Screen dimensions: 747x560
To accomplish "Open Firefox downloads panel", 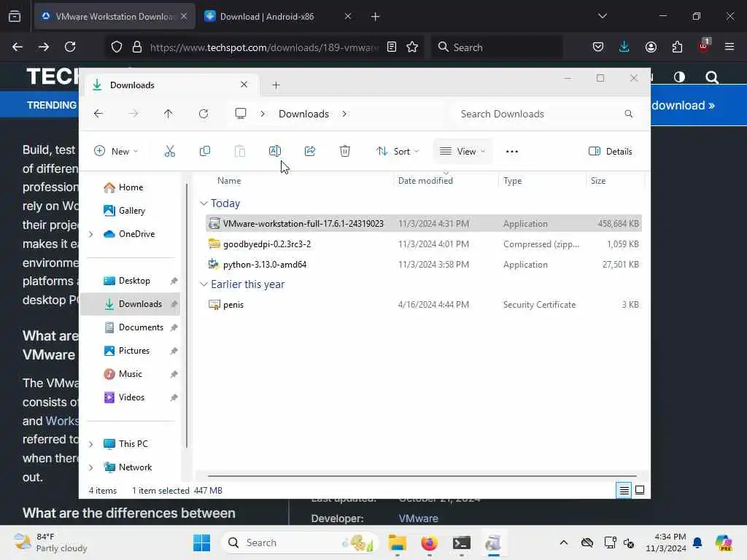I will tap(624, 47).
